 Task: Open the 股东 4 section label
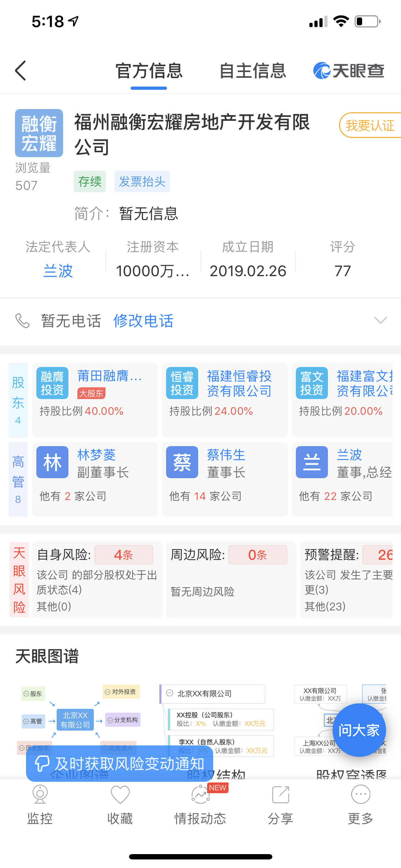18,400
